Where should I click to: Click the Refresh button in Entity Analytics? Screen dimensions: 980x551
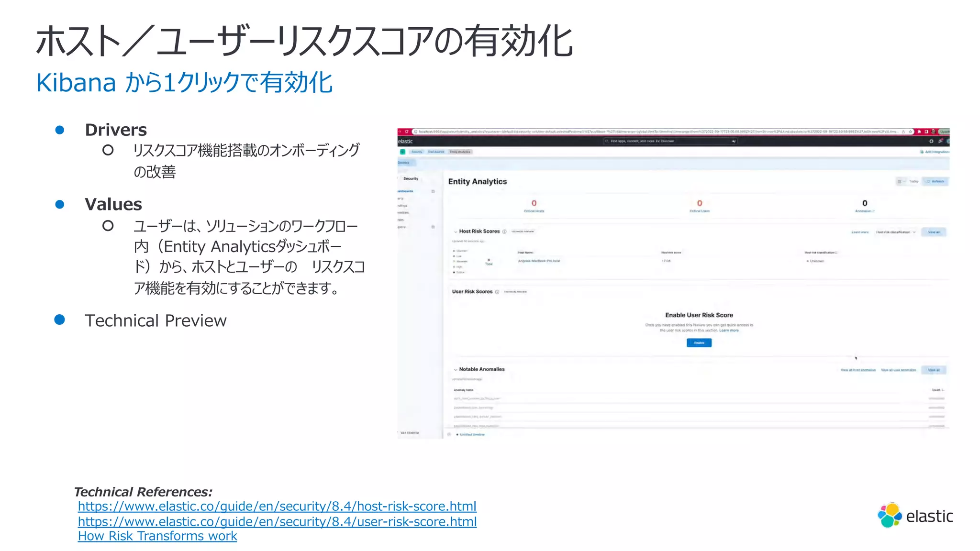pos(935,182)
